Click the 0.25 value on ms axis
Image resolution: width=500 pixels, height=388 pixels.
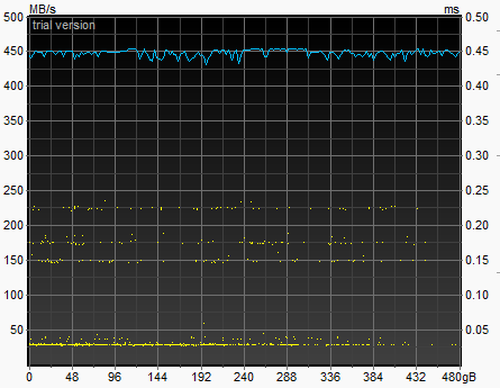pos(477,191)
